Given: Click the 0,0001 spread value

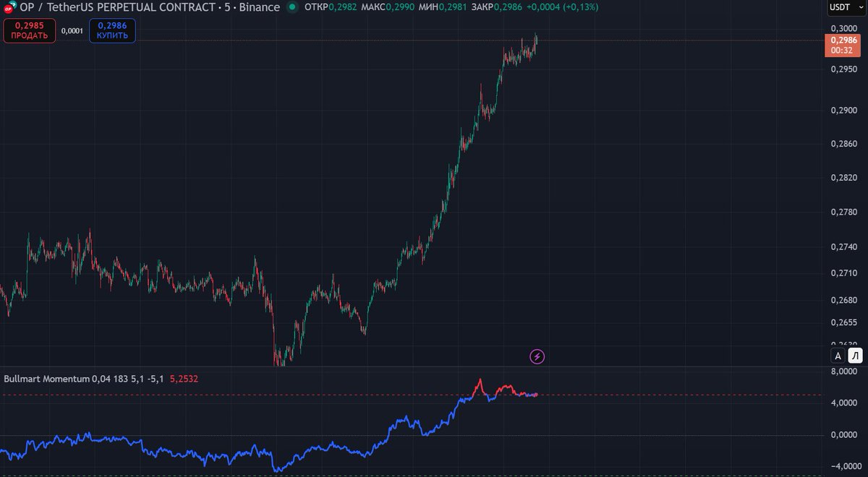Looking at the screenshot, I should pos(72,31).
